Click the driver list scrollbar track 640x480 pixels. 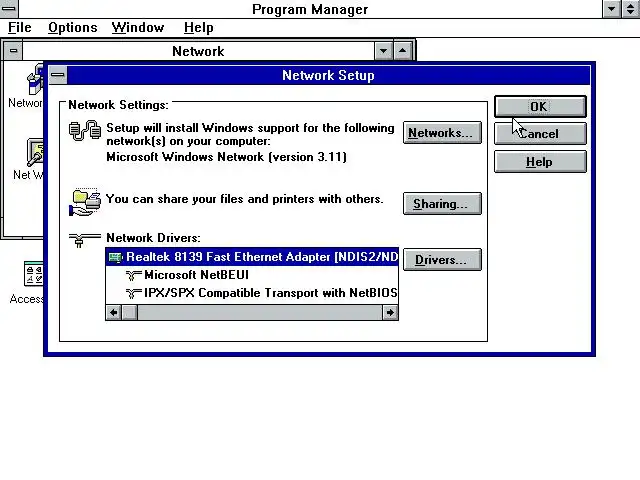coord(260,313)
